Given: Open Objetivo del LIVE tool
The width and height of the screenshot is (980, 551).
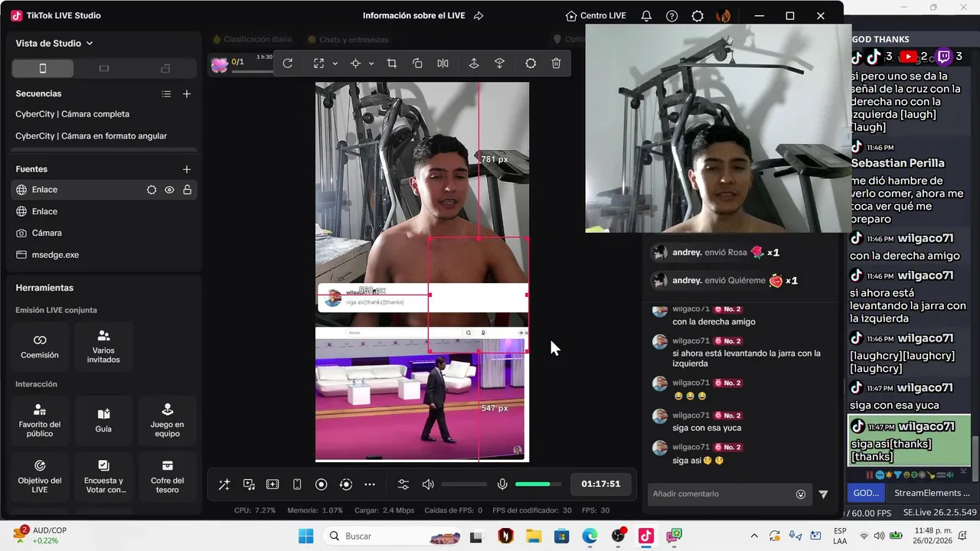Looking at the screenshot, I should 40,477.
